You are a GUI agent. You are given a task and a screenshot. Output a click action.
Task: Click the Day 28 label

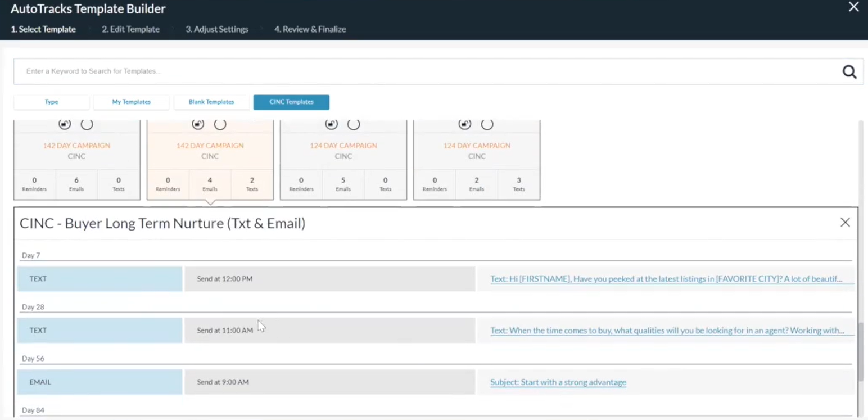[x=33, y=307]
